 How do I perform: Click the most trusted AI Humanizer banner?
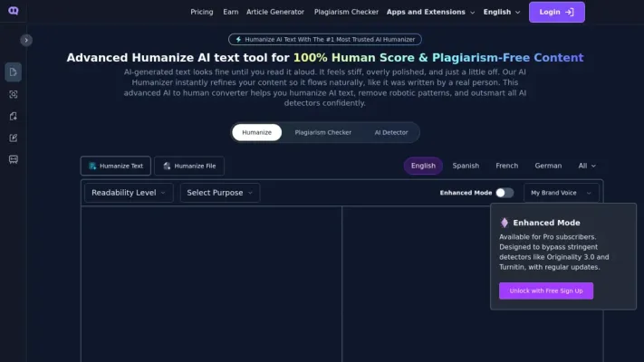(325, 40)
